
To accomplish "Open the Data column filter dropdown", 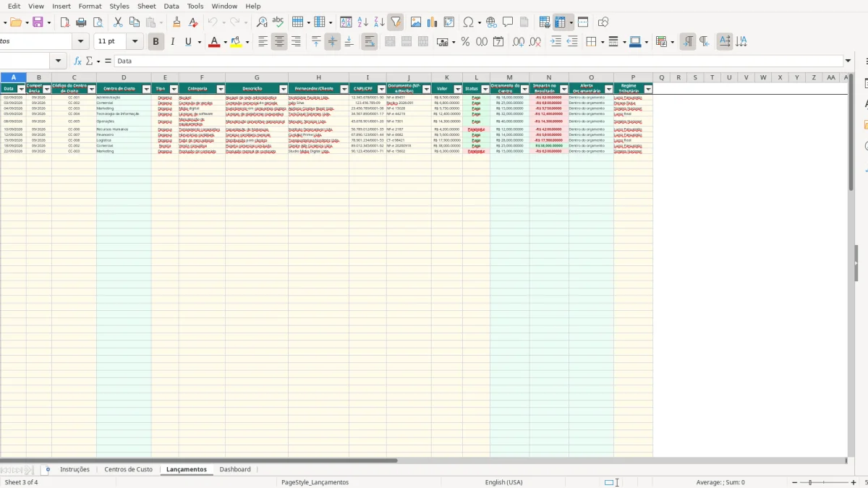I will click(x=21, y=89).
